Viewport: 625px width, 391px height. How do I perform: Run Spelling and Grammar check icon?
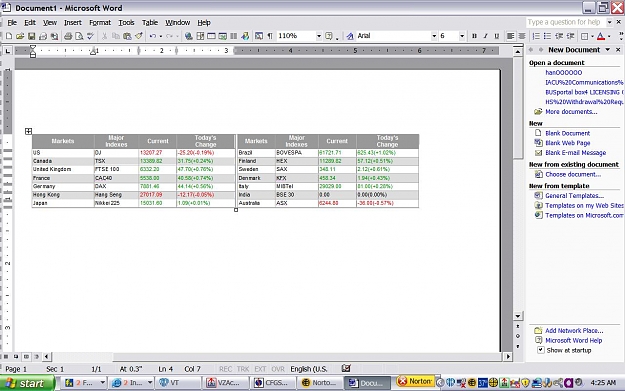click(90, 36)
